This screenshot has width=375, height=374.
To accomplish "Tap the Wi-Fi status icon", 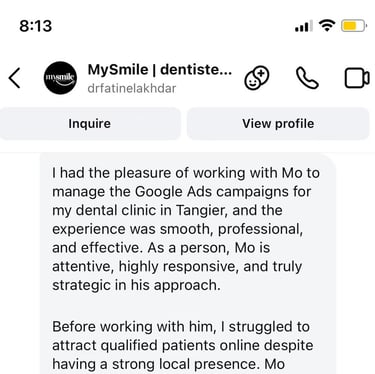I will (327, 25).
